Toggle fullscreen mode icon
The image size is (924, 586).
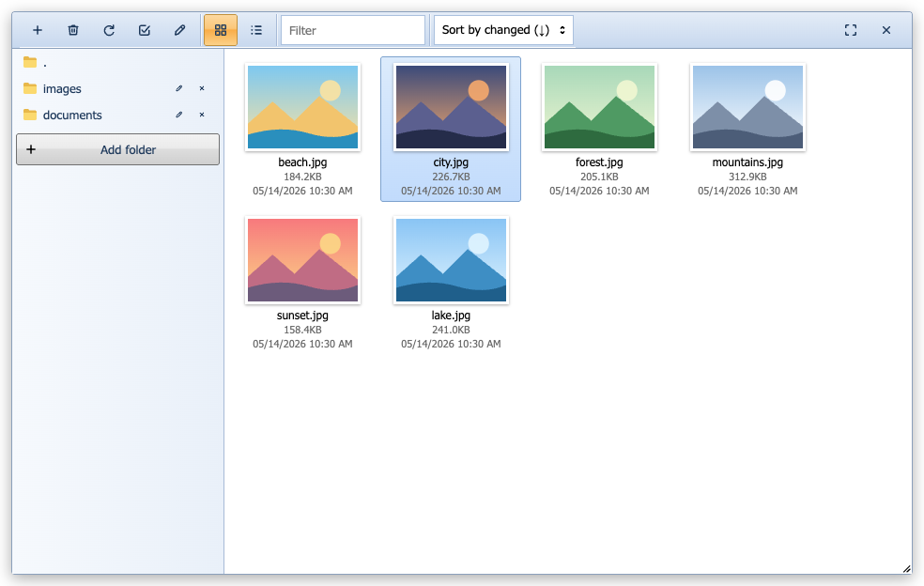[x=851, y=30]
